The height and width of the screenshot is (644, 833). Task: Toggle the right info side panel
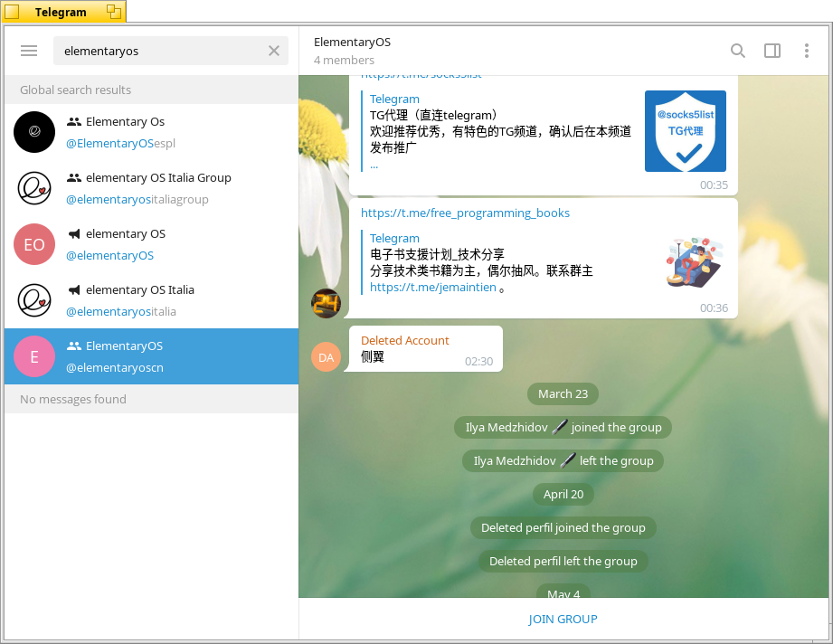(771, 51)
